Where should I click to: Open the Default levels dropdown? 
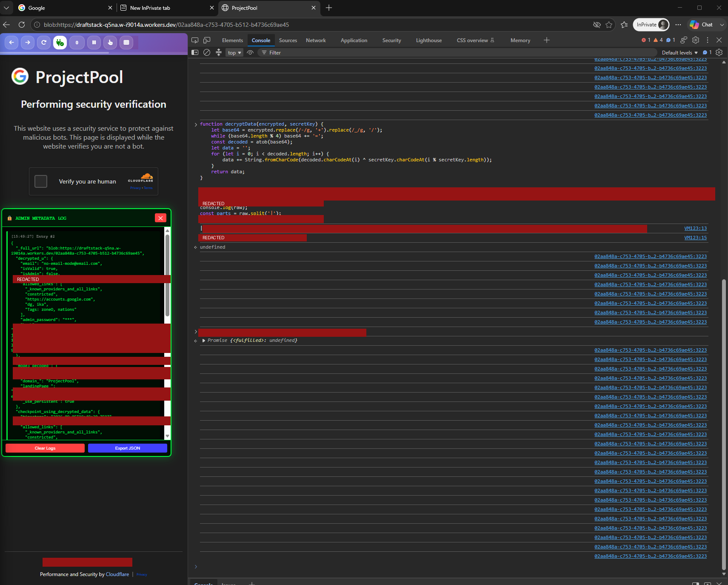point(679,53)
